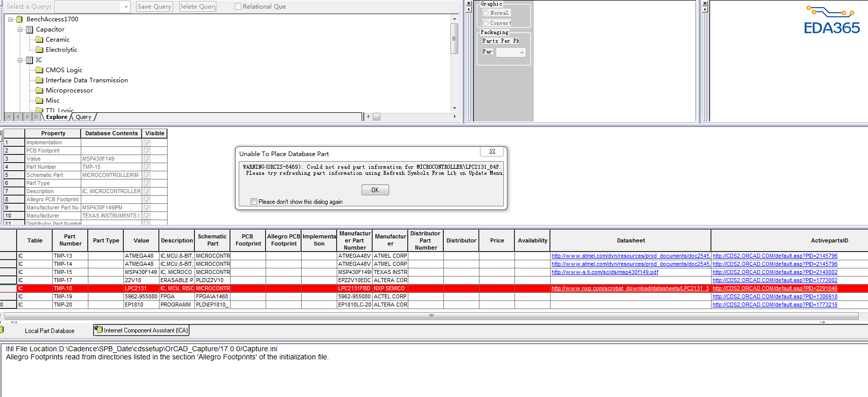Click OK in the warning dialog

tap(375, 190)
